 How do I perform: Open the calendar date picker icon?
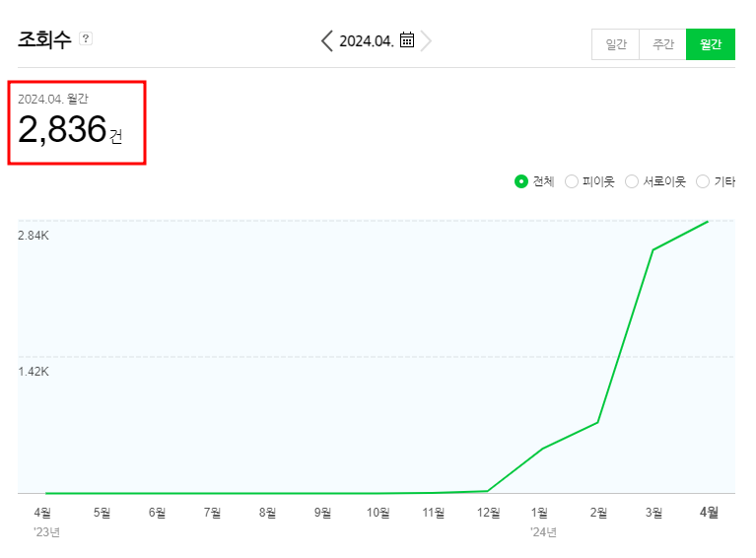(407, 40)
